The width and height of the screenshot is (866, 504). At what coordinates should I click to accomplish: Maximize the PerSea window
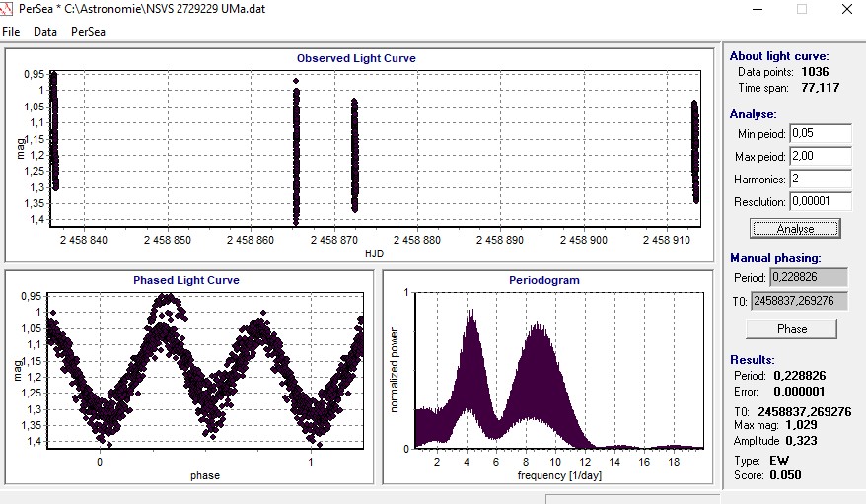(x=802, y=9)
